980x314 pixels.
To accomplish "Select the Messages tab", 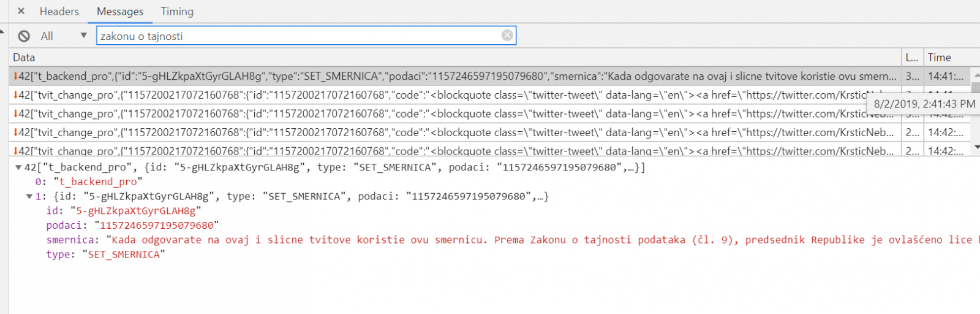I will tap(120, 12).
